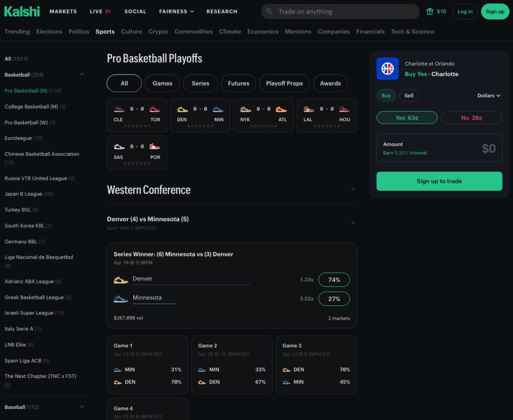Click the Charlotte at Orlando basketball icon

pyautogui.click(x=387, y=69)
